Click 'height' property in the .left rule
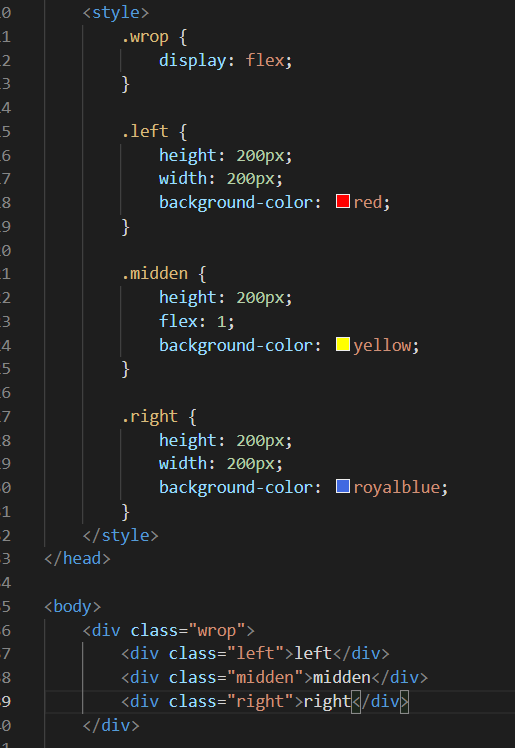 tap(188, 156)
